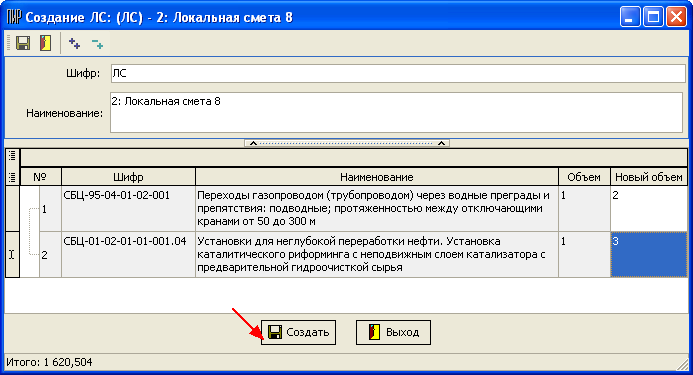
Task: Click the save floppy disk toolbar icon
Action: point(23,43)
